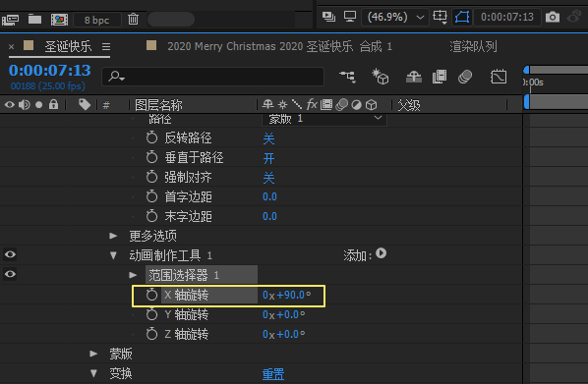588x384 pixels.
Task: Open the 8 bpc color depth setting
Action: [97, 20]
